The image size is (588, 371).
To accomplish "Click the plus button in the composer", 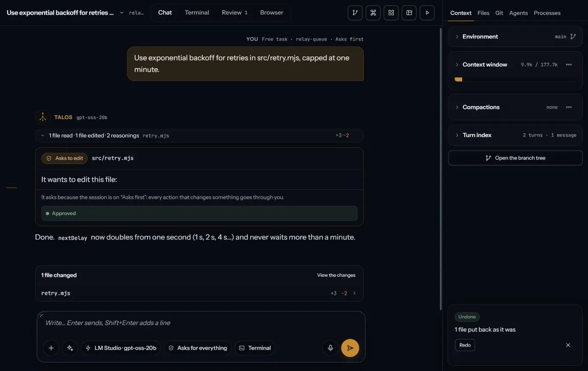I will pyautogui.click(x=51, y=348).
